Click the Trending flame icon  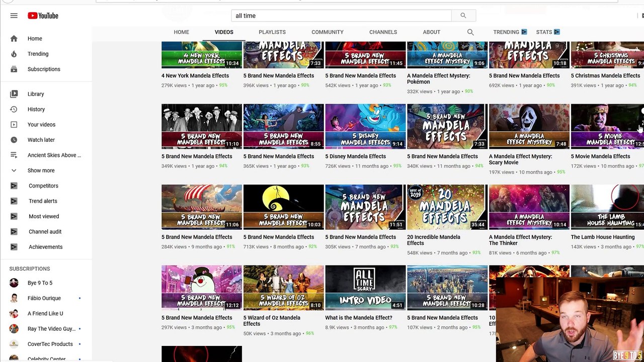point(14,54)
